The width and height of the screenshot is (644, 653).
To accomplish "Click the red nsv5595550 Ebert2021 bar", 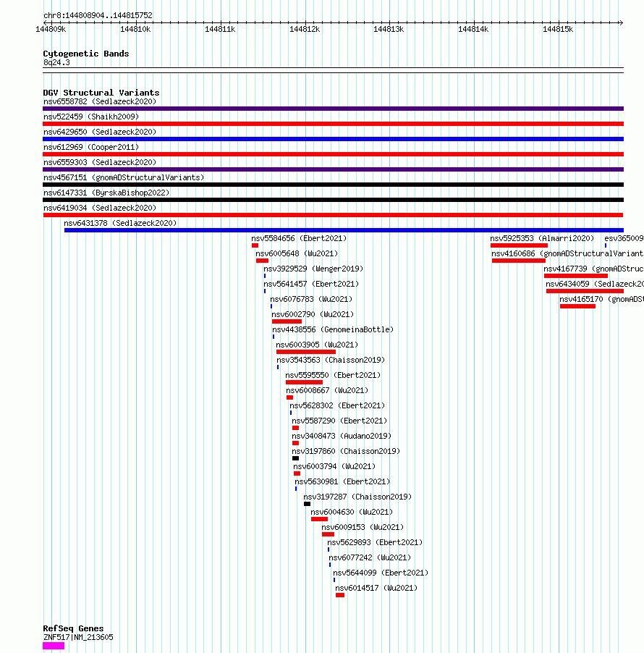I will 305,382.
